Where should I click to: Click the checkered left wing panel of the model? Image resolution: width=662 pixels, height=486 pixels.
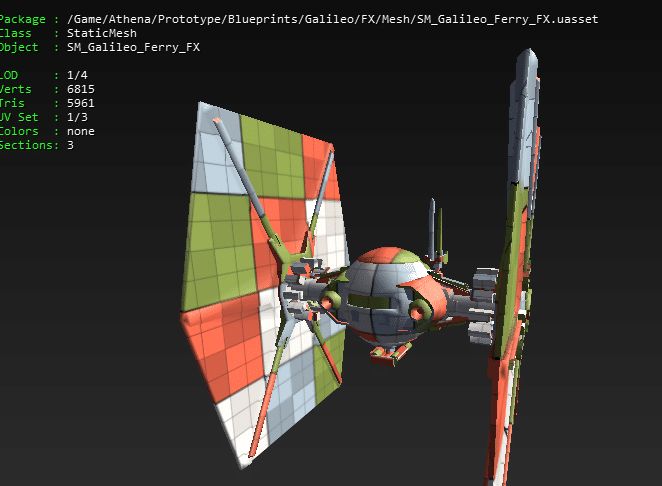(264, 285)
